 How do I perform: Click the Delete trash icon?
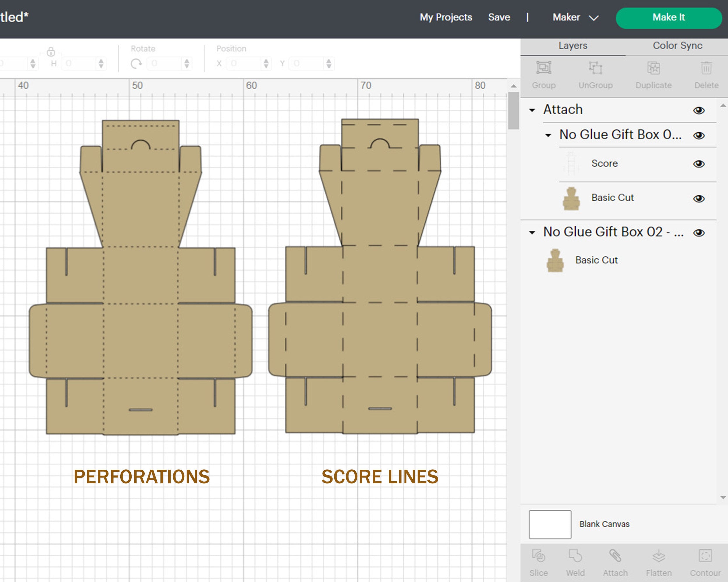[706, 68]
